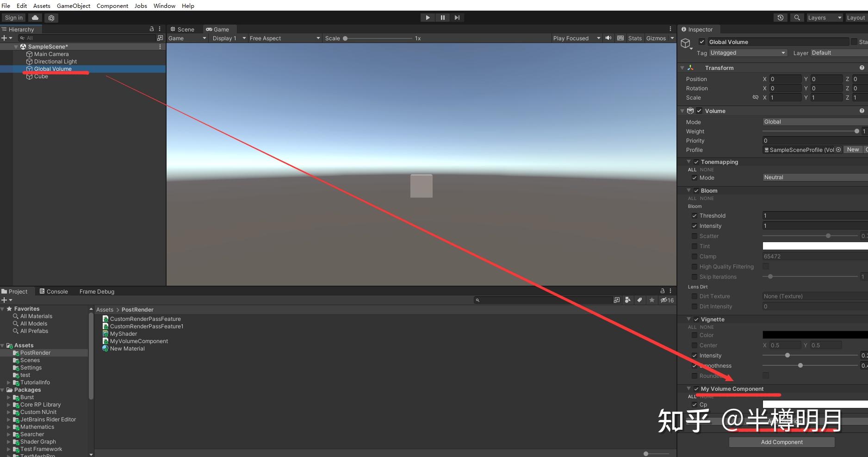Image resolution: width=868 pixels, height=457 pixels.
Task: Click the Sign in button
Action: coord(12,17)
